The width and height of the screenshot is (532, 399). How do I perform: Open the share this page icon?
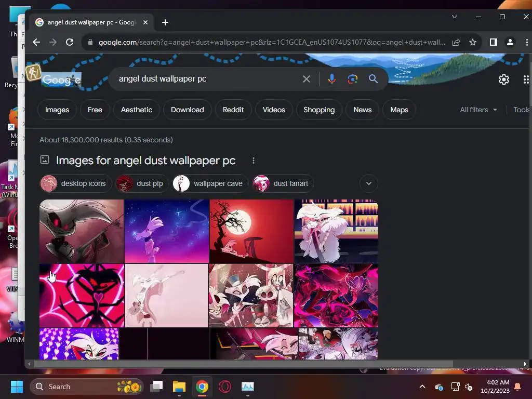pos(456,42)
